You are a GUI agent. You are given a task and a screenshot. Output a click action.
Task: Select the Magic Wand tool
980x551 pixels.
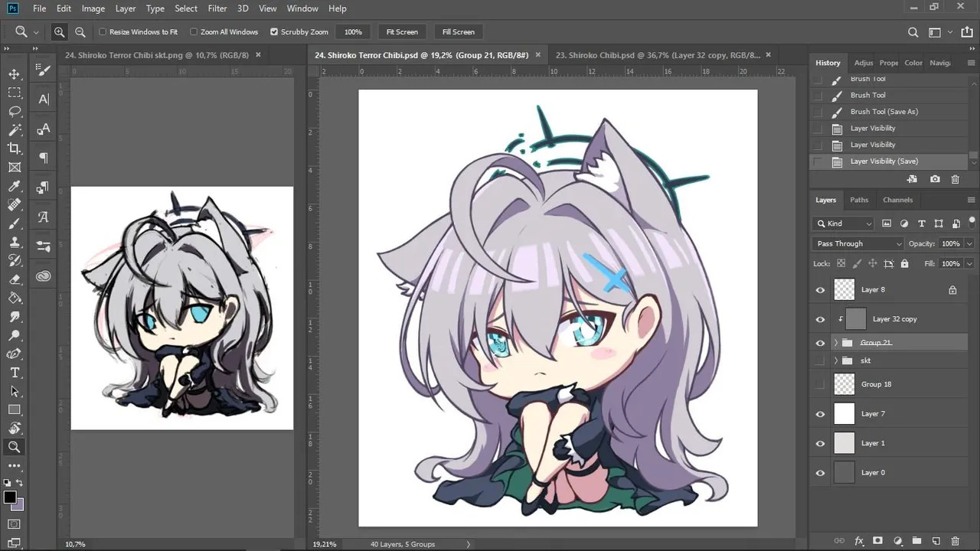[x=15, y=130]
